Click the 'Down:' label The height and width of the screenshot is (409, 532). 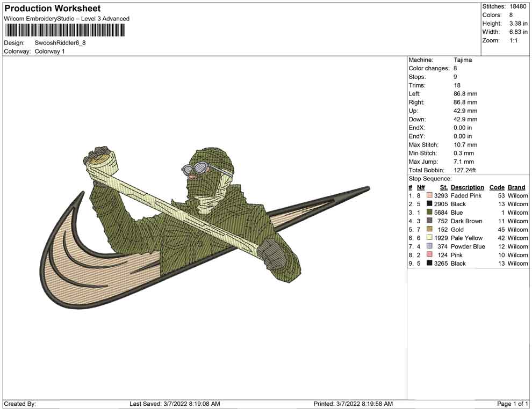(x=417, y=119)
